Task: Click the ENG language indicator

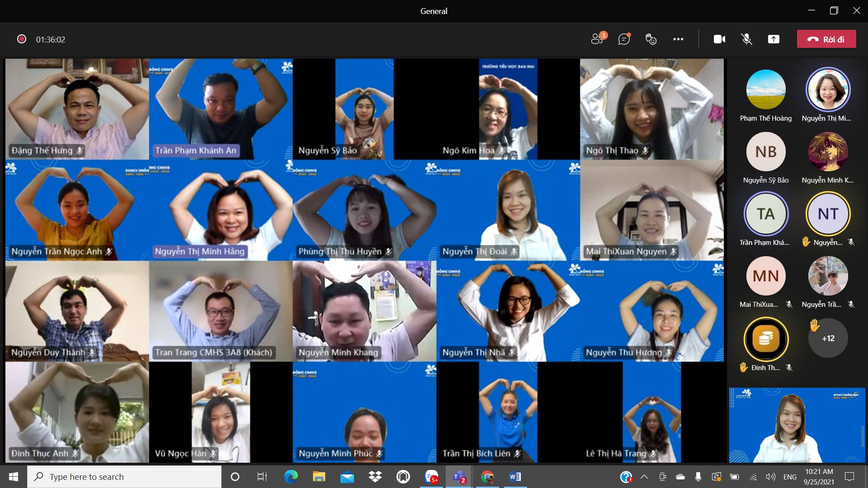Action: (790, 477)
